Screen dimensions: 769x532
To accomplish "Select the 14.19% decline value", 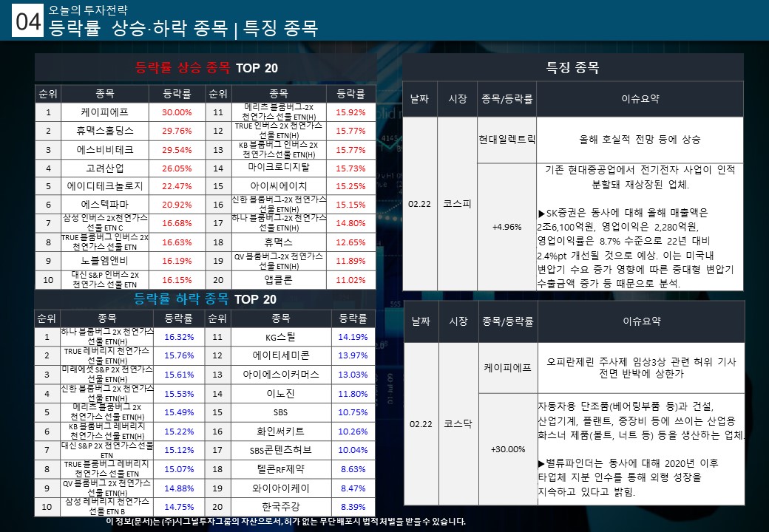I will [x=353, y=336].
